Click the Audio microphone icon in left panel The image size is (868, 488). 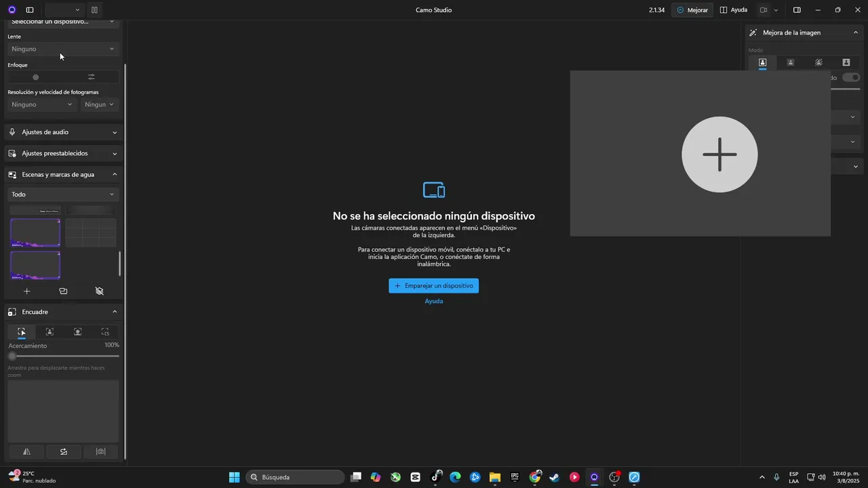click(x=12, y=132)
